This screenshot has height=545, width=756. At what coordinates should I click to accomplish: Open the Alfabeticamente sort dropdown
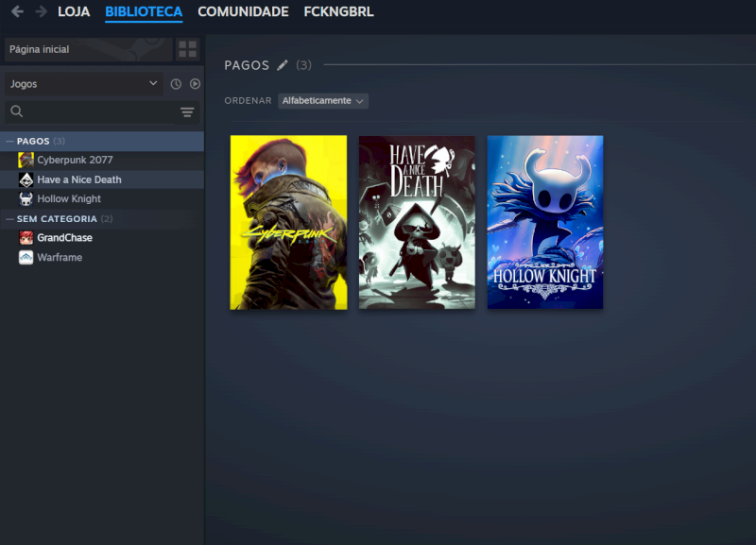click(323, 101)
